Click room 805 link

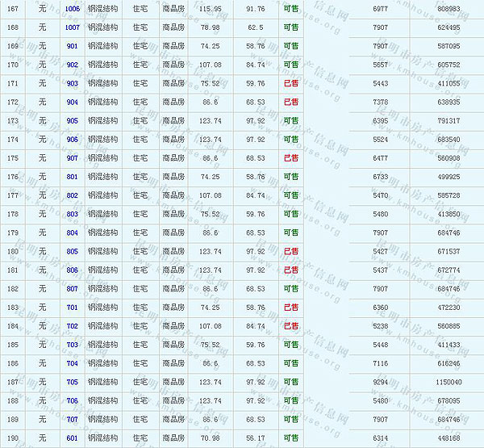72,251
